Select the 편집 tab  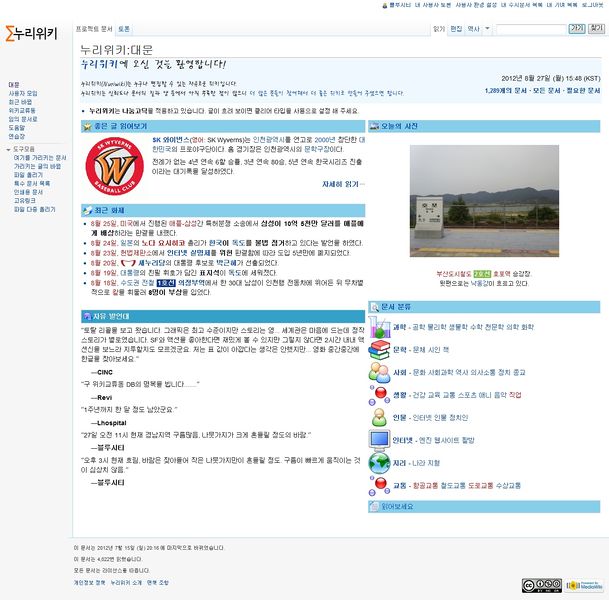(456, 29)
